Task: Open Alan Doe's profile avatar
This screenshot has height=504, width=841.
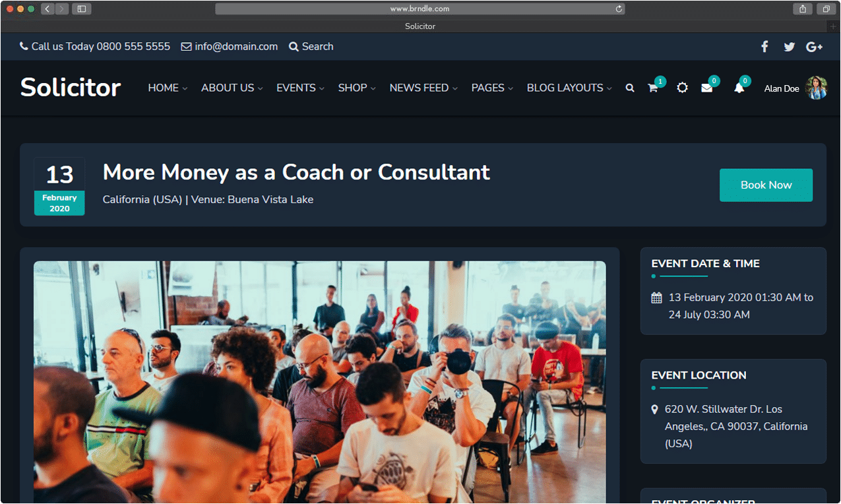Action: [816, 88]
